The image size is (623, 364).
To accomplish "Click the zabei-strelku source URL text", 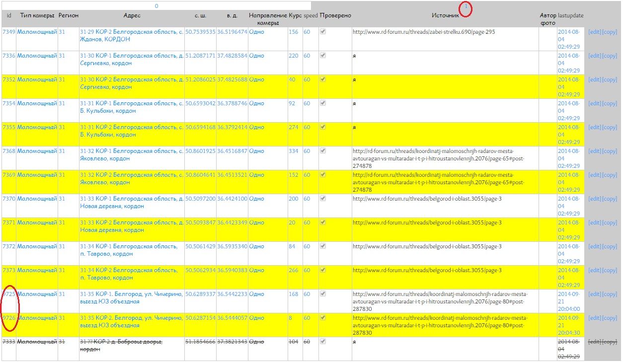I will tap(423, 32).
